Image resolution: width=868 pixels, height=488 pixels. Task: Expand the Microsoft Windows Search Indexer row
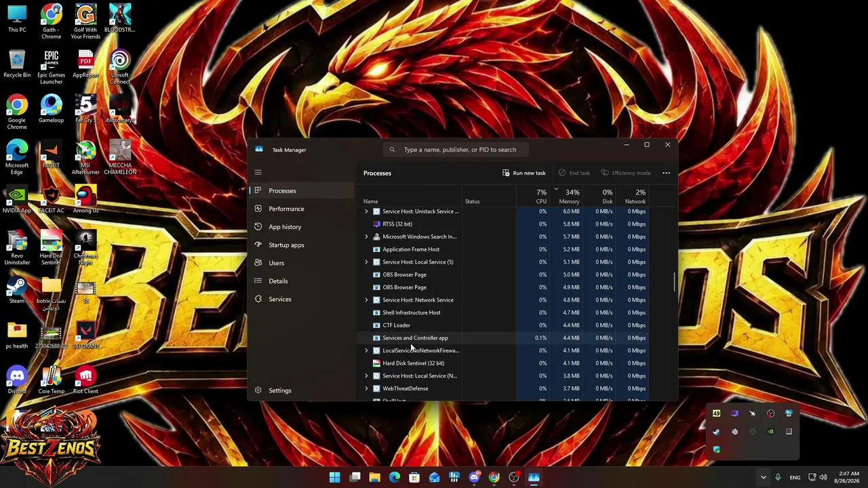click(x=366, y=237)
